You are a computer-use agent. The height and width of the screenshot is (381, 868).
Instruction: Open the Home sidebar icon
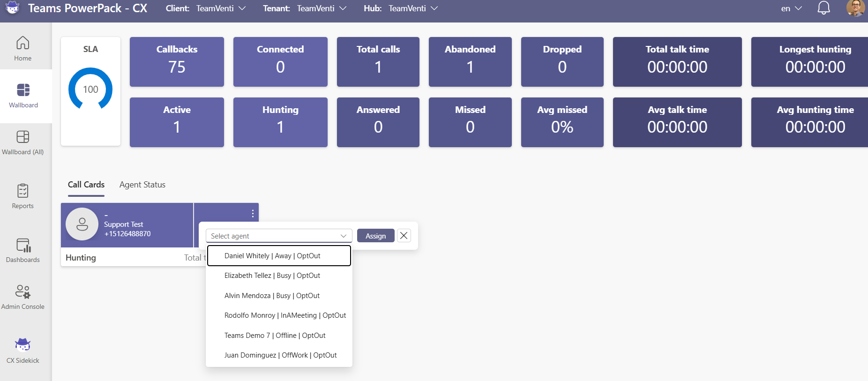tap(22, 48)
